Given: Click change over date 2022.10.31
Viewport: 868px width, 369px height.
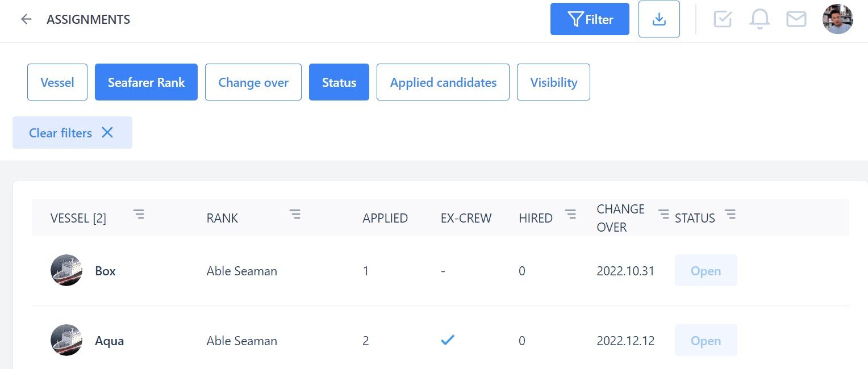Looking at the screenshot, I should click(625, 271).
